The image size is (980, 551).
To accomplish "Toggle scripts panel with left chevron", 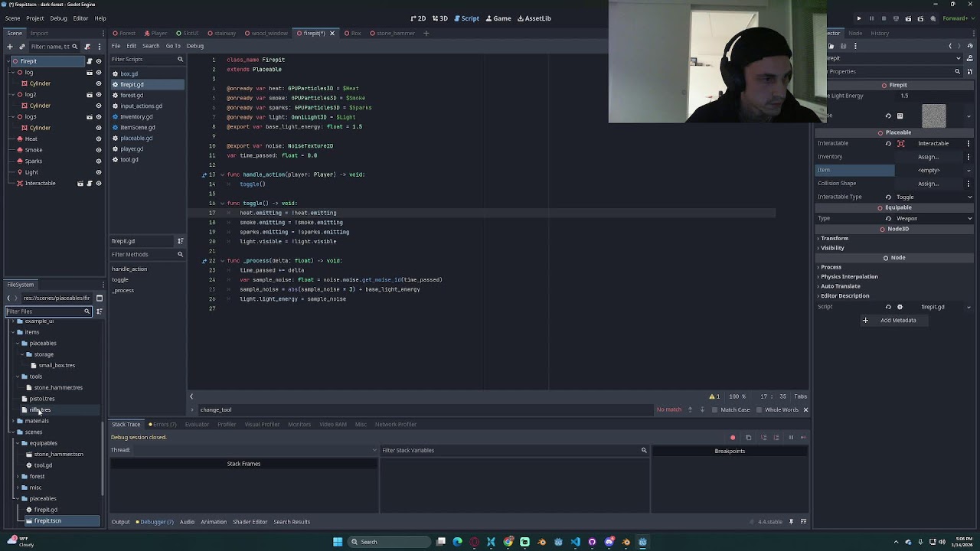I will click(191, 396).
